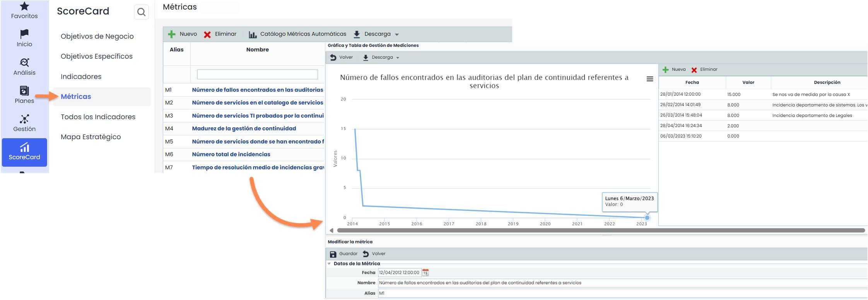
Task: Open Catálogo Métricas Automáticas
Action: click(x=297, y=34)
